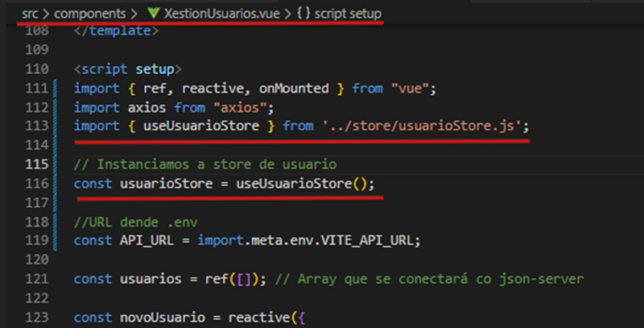The image size is (644, 328).
Task: Click the braces symbol icon in breadcrumb
Action: 303,13
